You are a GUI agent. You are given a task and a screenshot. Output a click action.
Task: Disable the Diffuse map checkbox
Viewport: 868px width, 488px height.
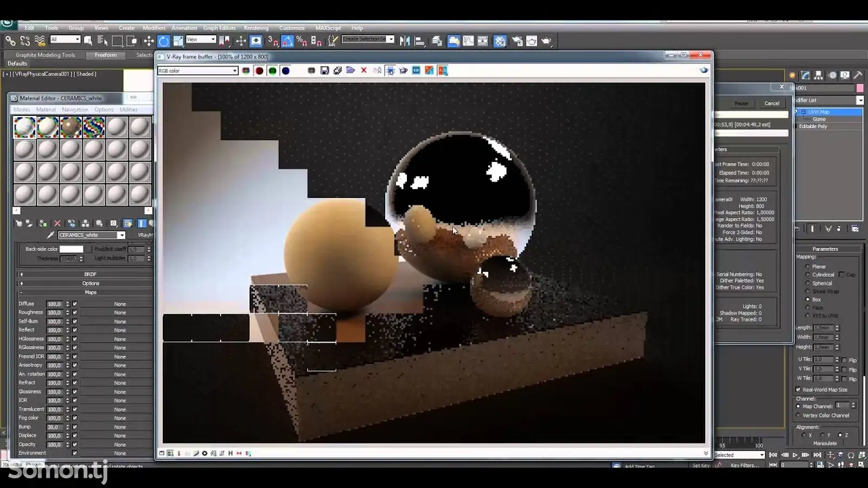[75, 304]
